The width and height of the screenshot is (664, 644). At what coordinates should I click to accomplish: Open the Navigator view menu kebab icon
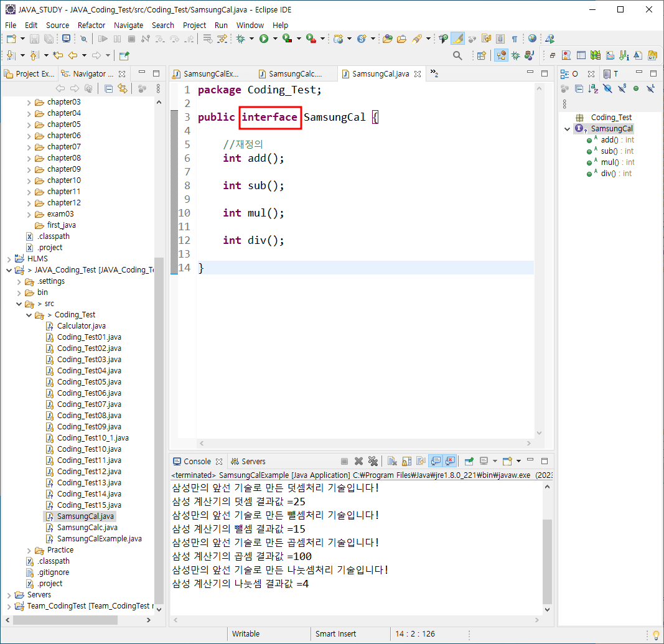[x=158, y=88]
